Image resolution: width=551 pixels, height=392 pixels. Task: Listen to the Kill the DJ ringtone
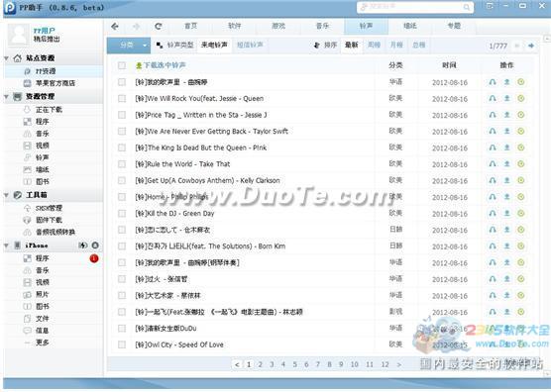pyautogui.click(x=493, y=214)
